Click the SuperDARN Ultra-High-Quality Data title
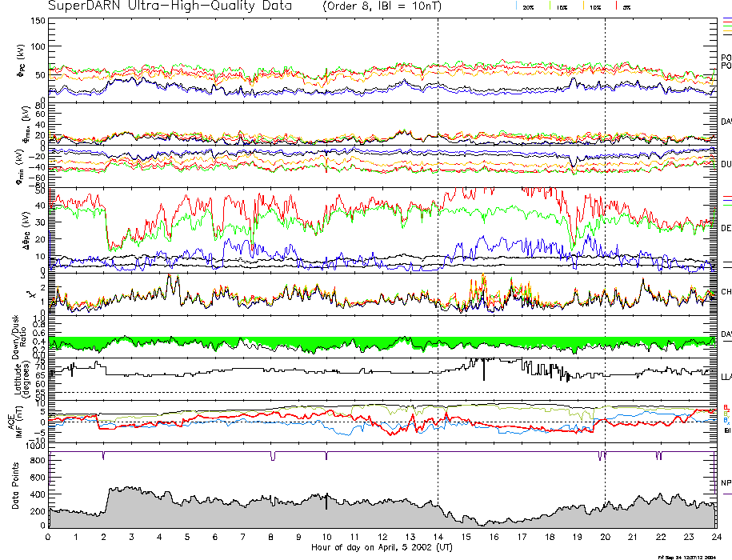The image size is (732, 560). click(x=170, y=6)
